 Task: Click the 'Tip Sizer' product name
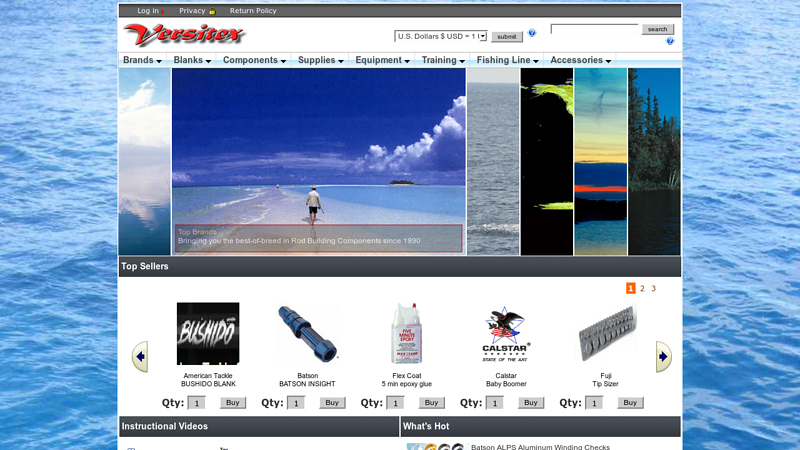click(x=605, y=384)
